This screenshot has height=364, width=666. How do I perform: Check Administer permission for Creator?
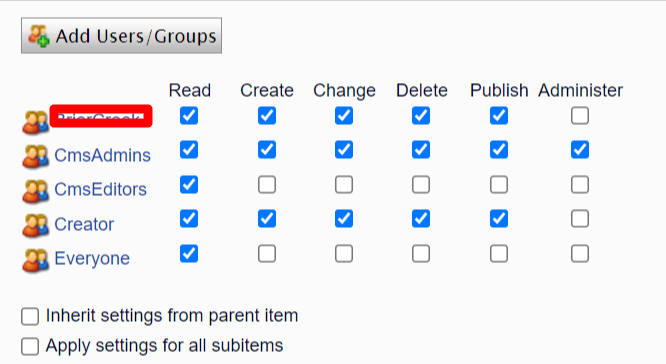point(580,219)
